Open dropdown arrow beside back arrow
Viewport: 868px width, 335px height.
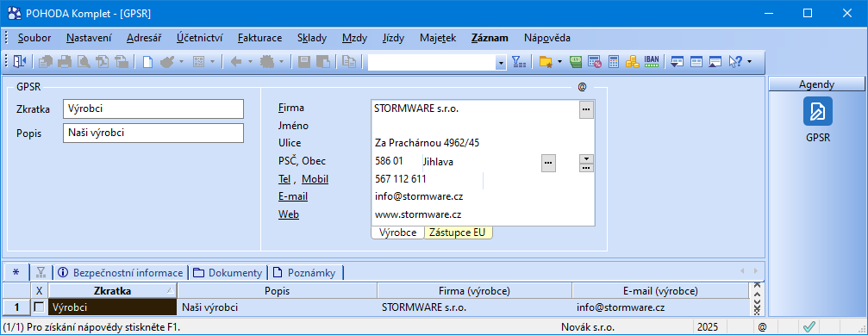click(250, 62)
